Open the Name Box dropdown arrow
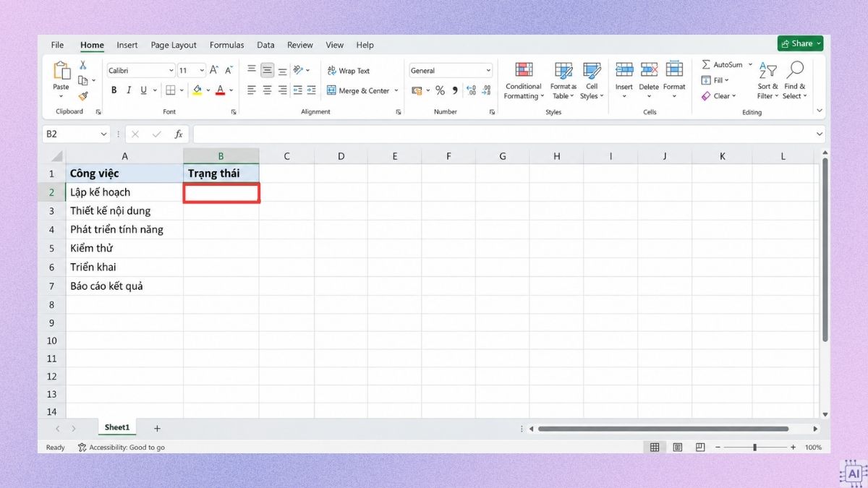868x488 pixels. [x=103, y=134]
